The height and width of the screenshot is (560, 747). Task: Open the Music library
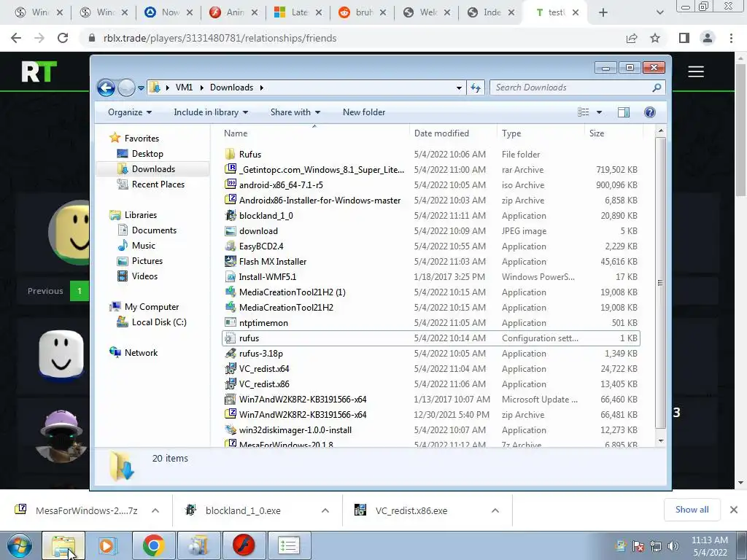(144, 246)
